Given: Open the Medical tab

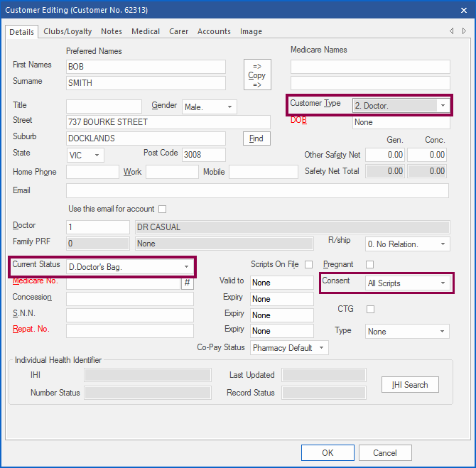Looking at the screenshot, I should (146, 31).
